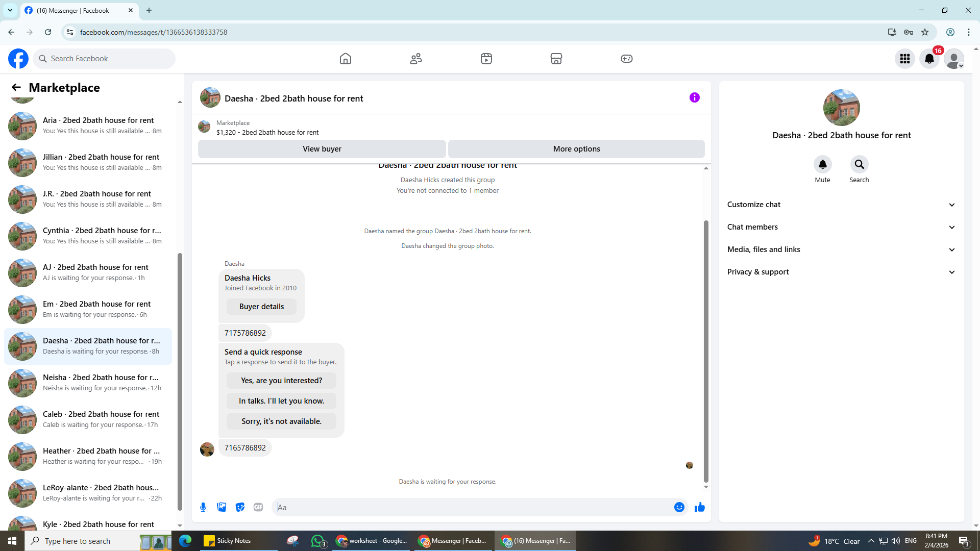Screen dimensions: 980x551
Task: Expand Chat members section
Action: click(841, 227)
